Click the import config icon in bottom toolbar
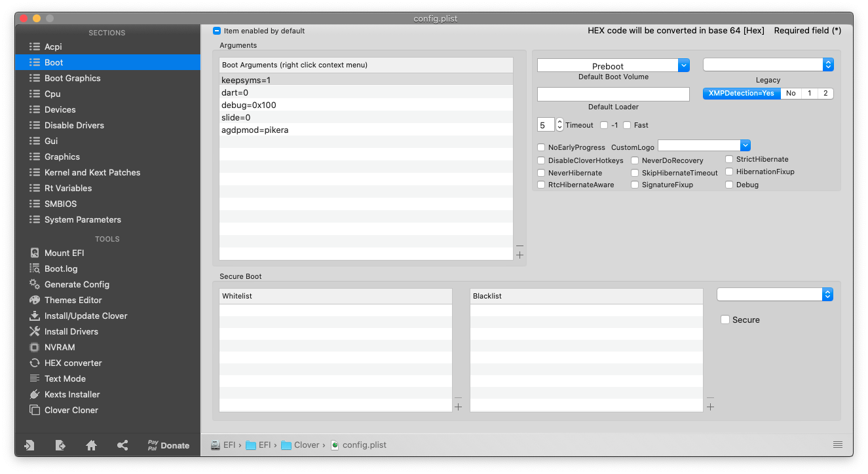 [x=29, y=445]
